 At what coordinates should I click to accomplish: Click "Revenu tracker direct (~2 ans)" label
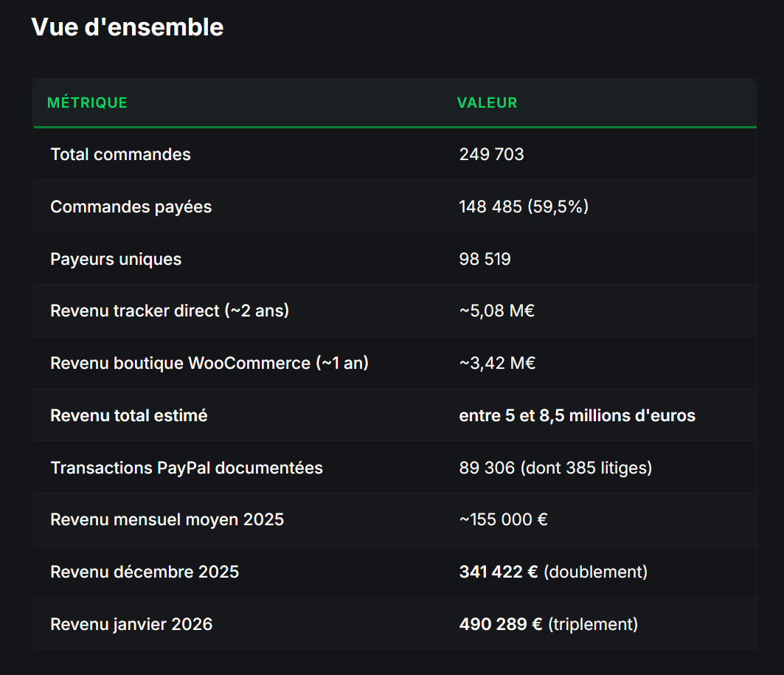[x=170, y=311]
